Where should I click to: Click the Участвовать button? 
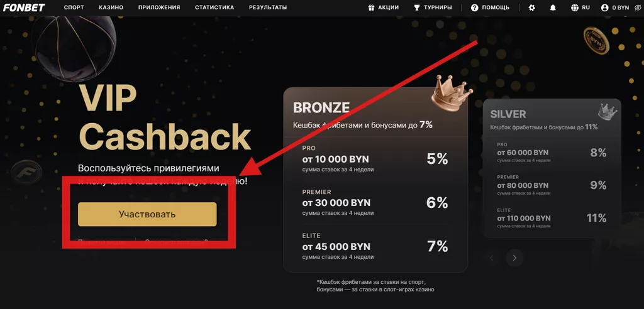coord(147,214)
